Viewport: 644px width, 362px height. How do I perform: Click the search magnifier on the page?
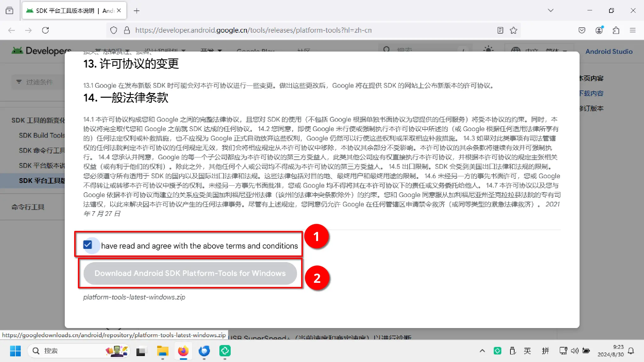[x=387, y=50]
